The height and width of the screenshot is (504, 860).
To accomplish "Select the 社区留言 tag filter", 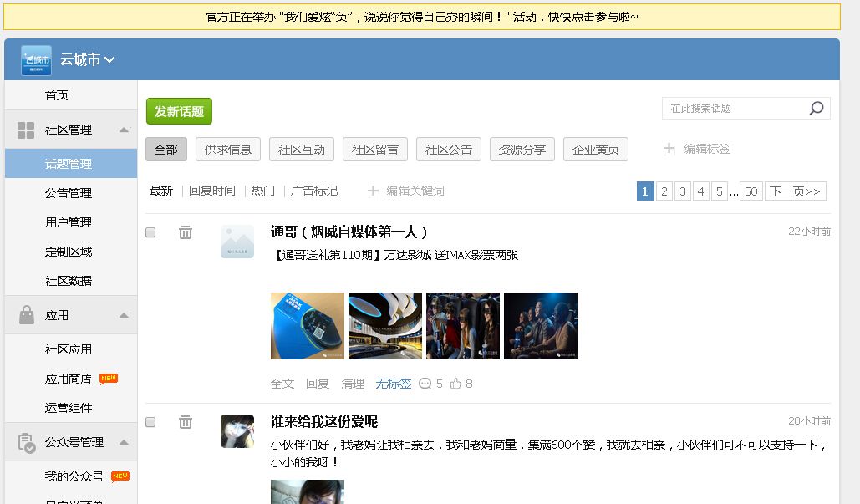I will 375,149.
